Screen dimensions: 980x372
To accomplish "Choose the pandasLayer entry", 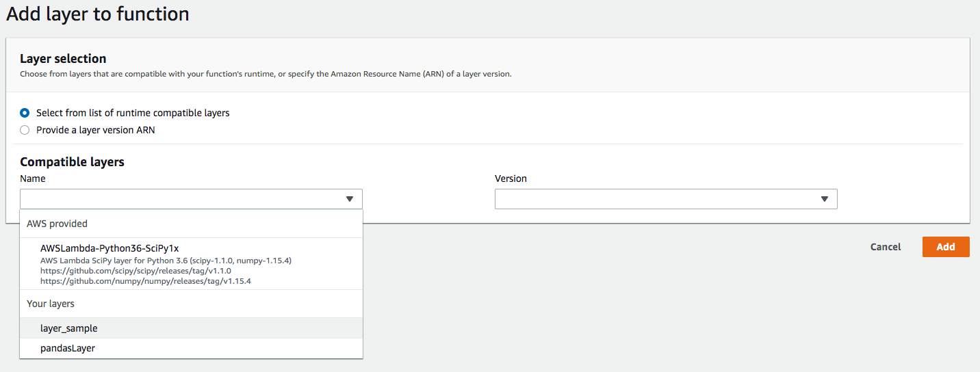I will [68, 348].
